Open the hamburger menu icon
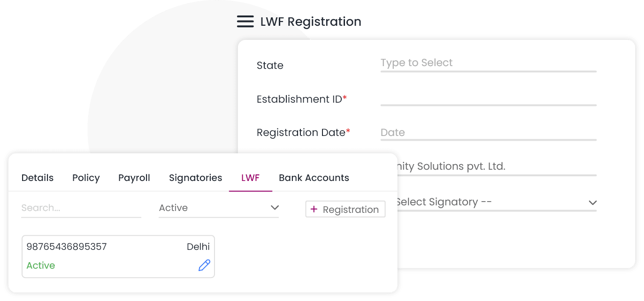644x301 pixels. coord(245,22)
